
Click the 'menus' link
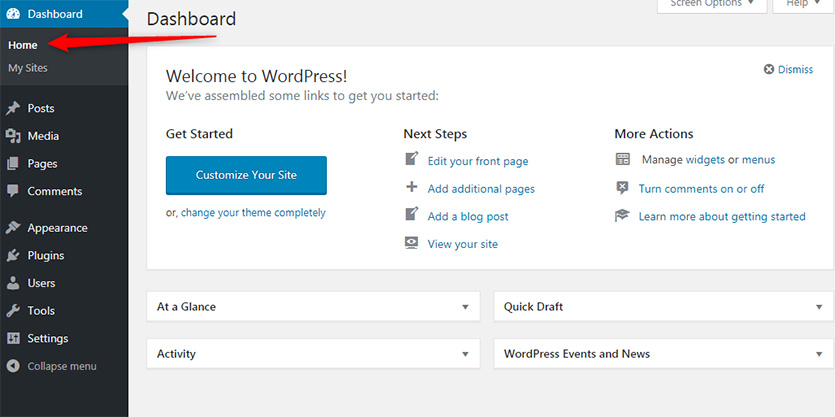tap(758, 160)
